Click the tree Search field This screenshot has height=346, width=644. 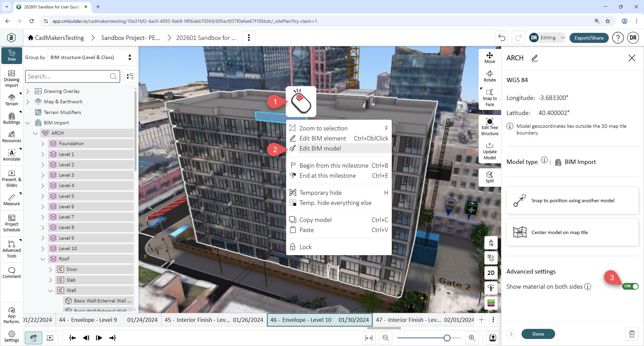pos(72,76)
